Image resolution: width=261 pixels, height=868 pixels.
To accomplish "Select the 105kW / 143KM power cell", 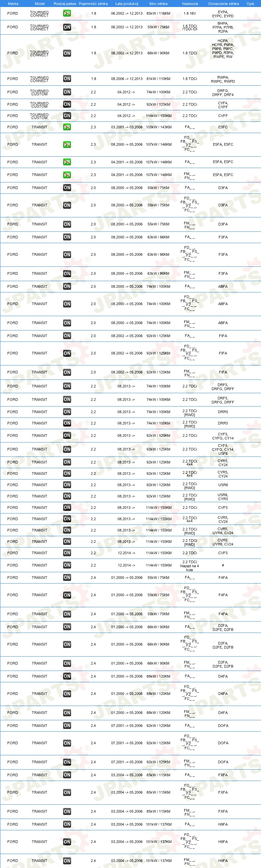I will click(159, 127).
